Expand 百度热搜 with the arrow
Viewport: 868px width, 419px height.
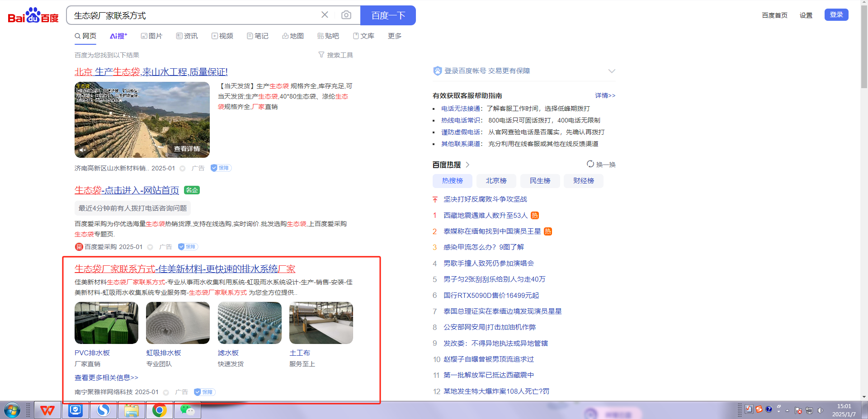tap(467, 165)
